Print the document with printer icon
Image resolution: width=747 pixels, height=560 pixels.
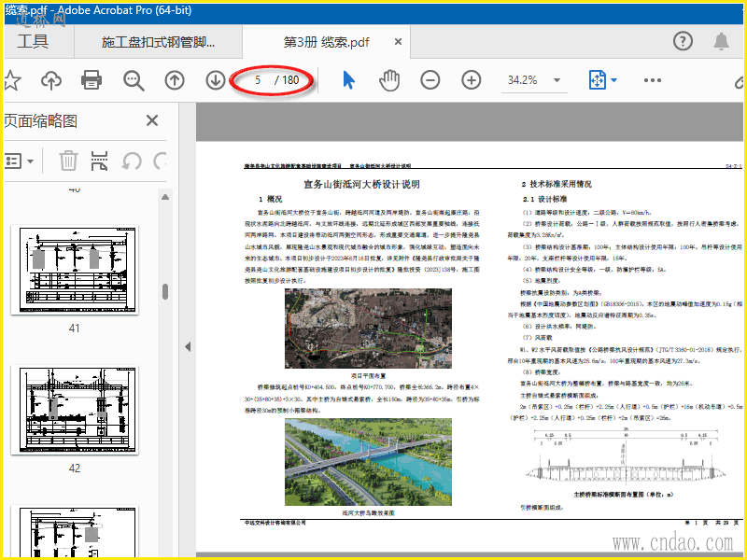91,80
